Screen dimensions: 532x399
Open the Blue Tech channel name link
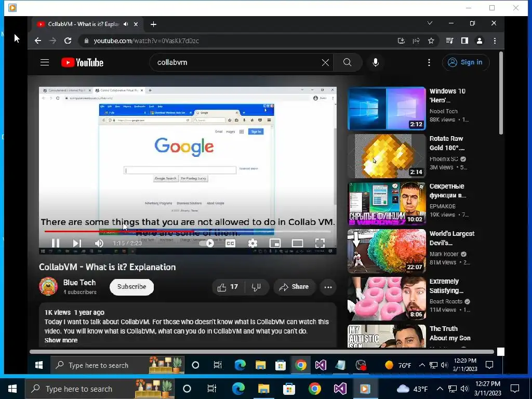pos(79,282)
